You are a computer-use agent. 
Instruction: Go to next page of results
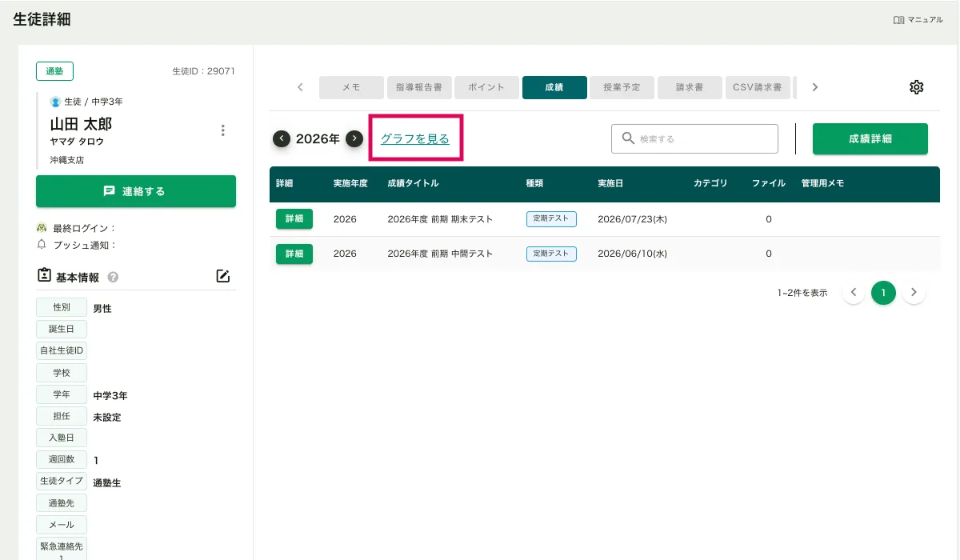(x=914, y=293)
